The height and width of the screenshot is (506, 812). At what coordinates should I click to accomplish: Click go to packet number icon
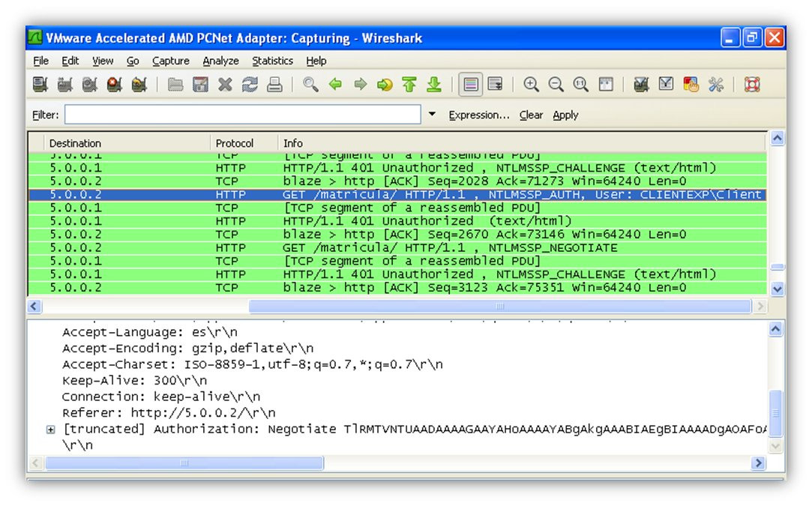pos(385,84)
